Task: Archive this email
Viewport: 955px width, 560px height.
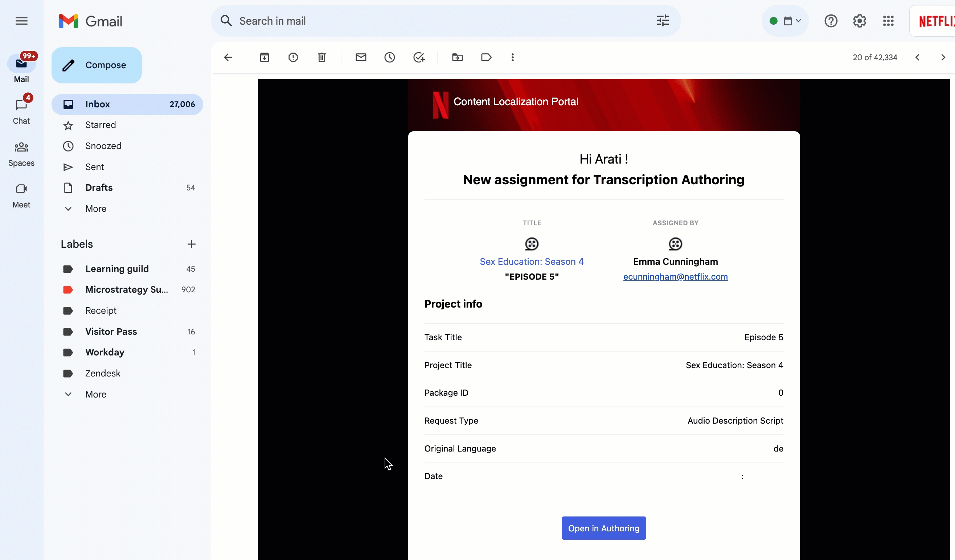Action: point(264,58)
